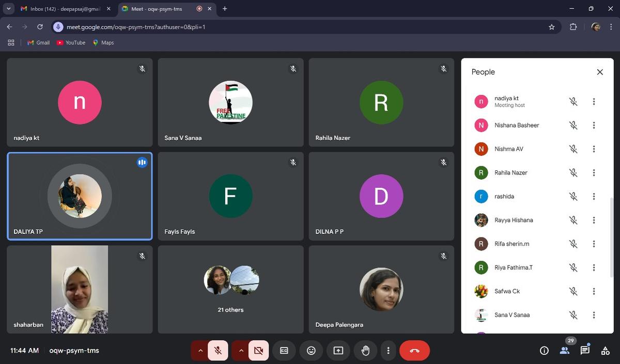Turn on closed captions
The height and width of the screenshot is (364, 620).
pos(284,351)
